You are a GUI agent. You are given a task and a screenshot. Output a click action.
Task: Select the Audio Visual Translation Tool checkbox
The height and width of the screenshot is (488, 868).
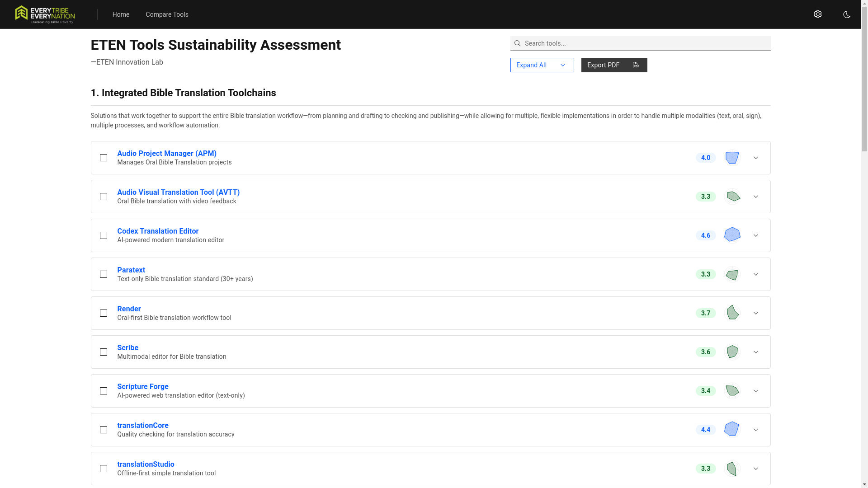click(104, 197)
